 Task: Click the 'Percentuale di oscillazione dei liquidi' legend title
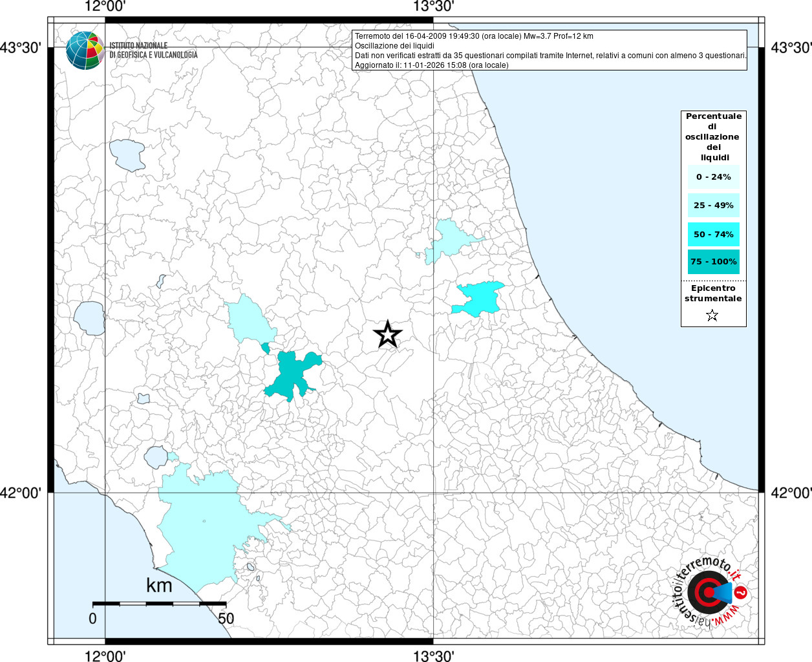point(713,136)
